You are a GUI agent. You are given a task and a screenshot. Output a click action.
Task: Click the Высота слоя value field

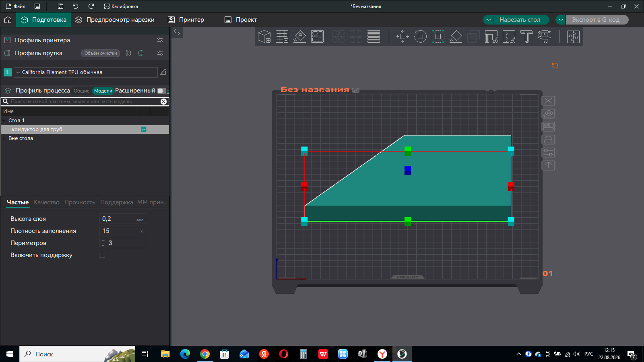[x=123, y=219]
